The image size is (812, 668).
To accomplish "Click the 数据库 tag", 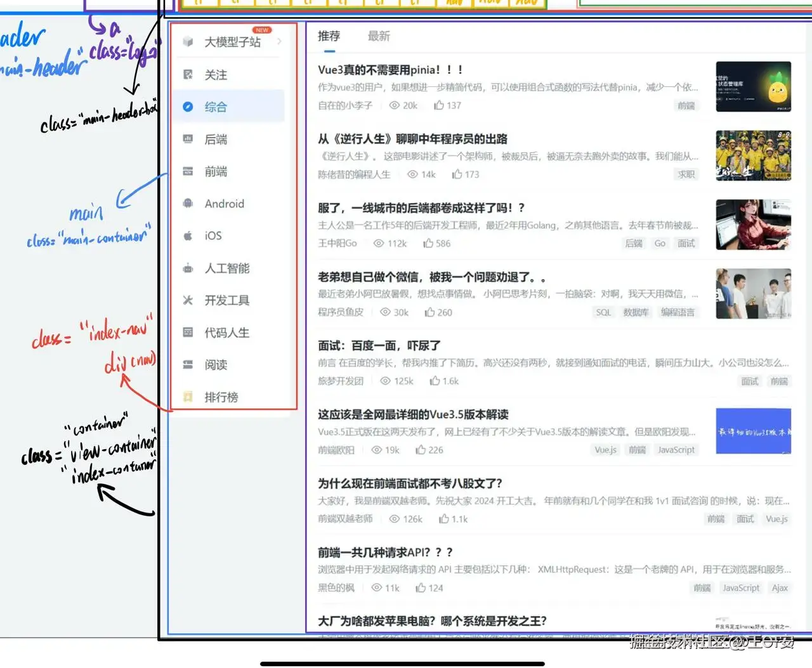I will pos(635,312).
